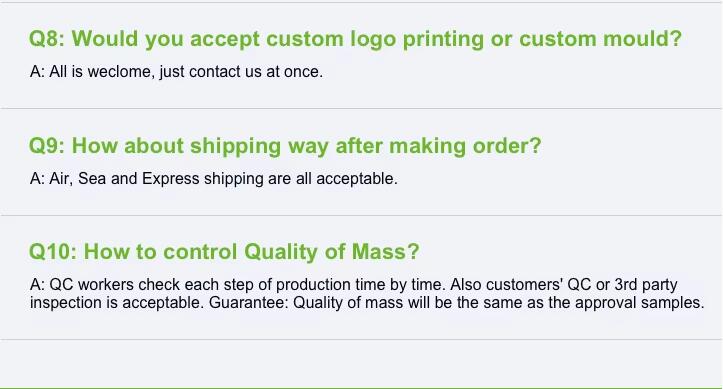Click the 'Q9:' label
The width and height of the screenshot is (723, 389).
pos(47,146)
